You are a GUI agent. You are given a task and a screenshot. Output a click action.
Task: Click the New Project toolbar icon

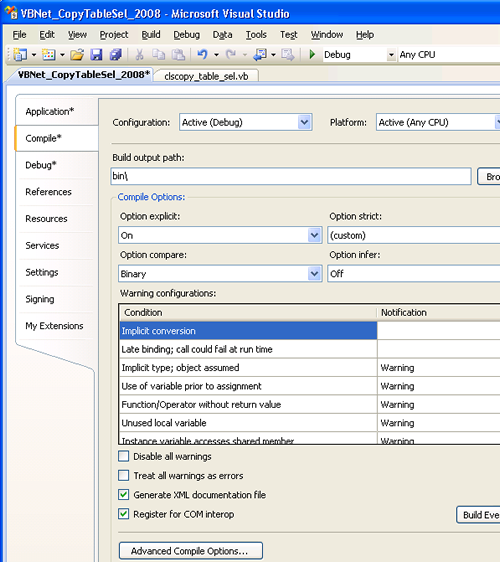20,54
